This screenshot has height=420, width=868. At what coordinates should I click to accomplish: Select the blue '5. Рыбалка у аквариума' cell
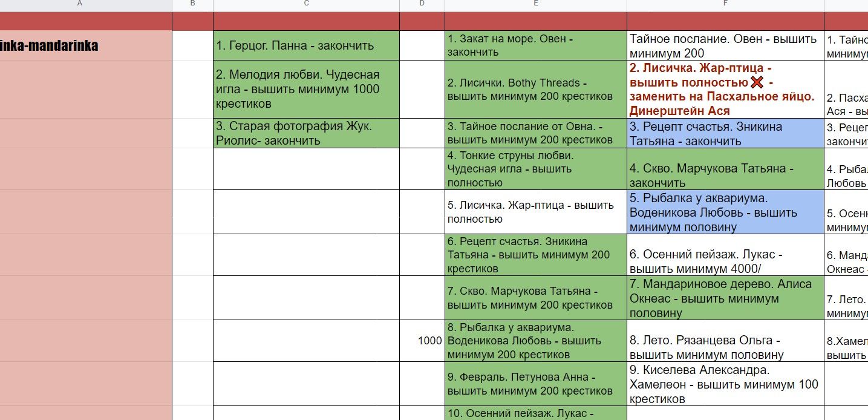click(x=725, y=212)
